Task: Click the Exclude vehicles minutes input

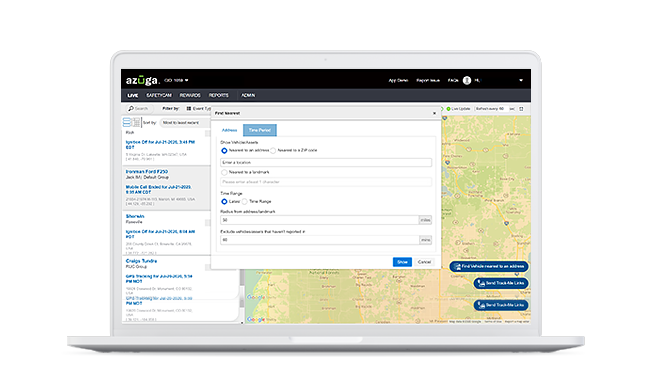Action: click(320, 240)
